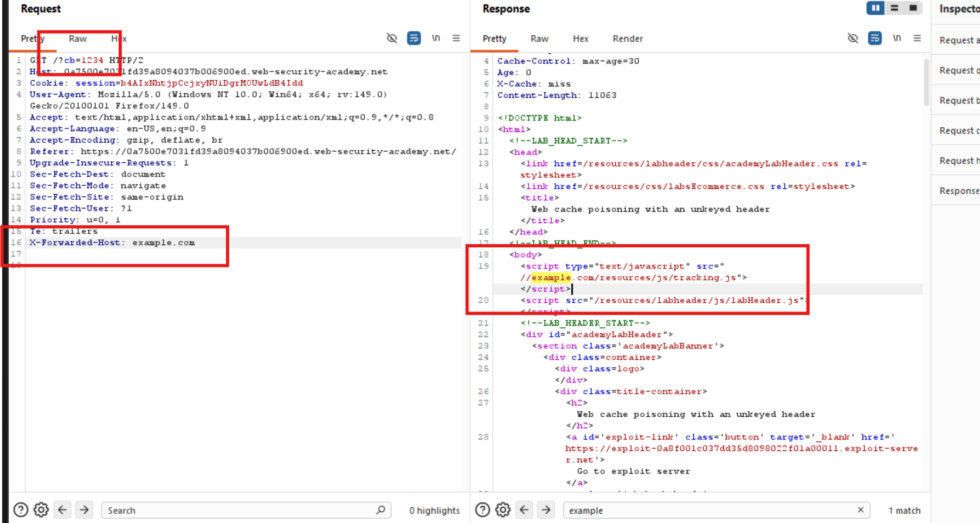Open Response panel options menu
This screenshot has width=980, height=523.
(917, 38)
